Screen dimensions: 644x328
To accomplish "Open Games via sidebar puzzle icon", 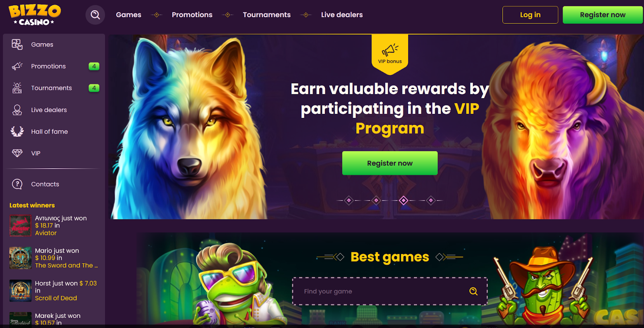I will tap(17, 44).
